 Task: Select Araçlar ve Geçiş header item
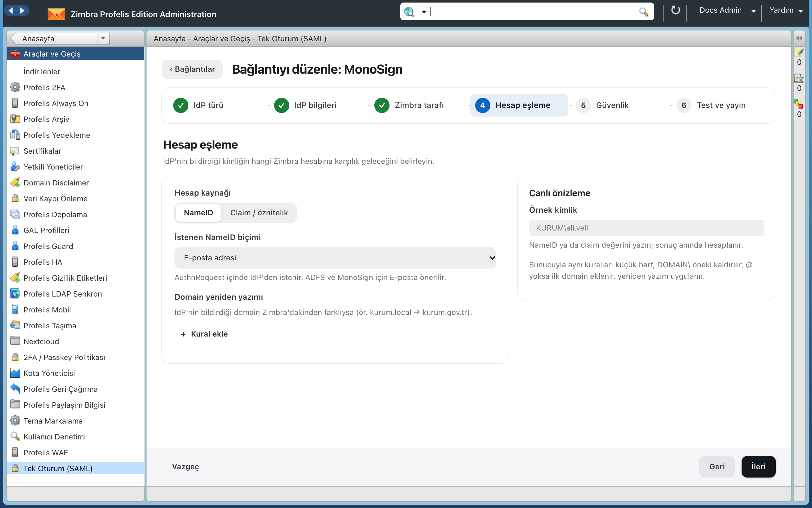pos(75,54)
